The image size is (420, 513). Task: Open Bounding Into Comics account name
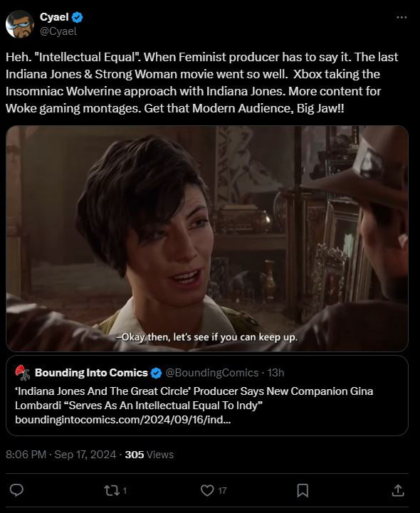click(x=91, y=373)
